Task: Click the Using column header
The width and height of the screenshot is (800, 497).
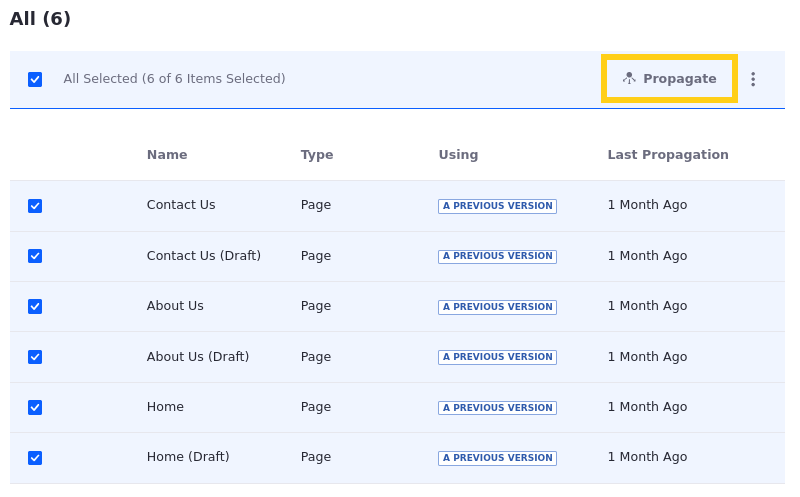Action: 458,155
